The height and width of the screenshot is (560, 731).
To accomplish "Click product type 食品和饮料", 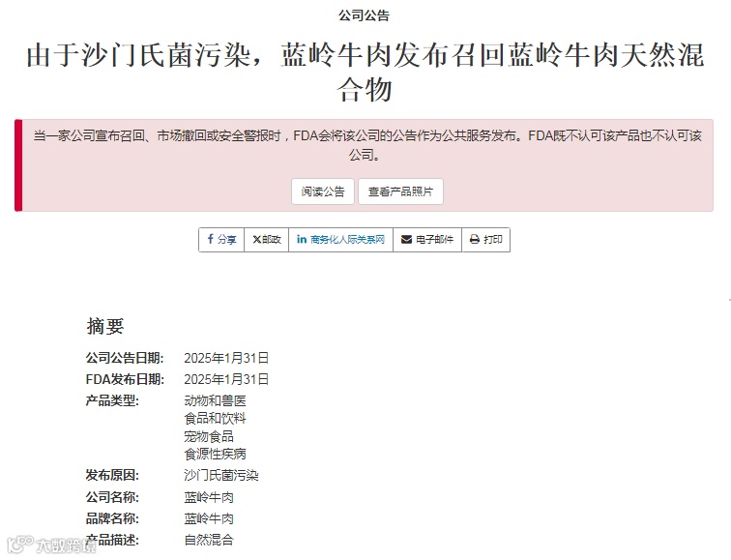I will point(215,418).
